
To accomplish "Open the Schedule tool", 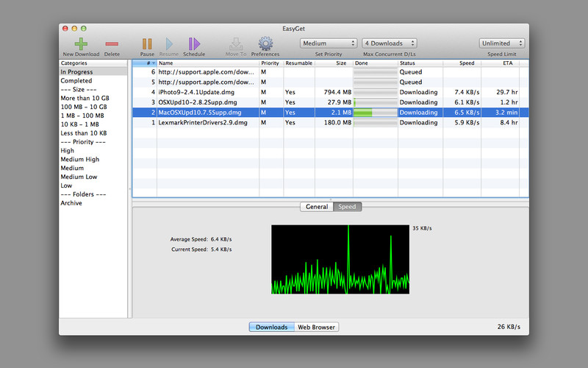I will [194, 43].
